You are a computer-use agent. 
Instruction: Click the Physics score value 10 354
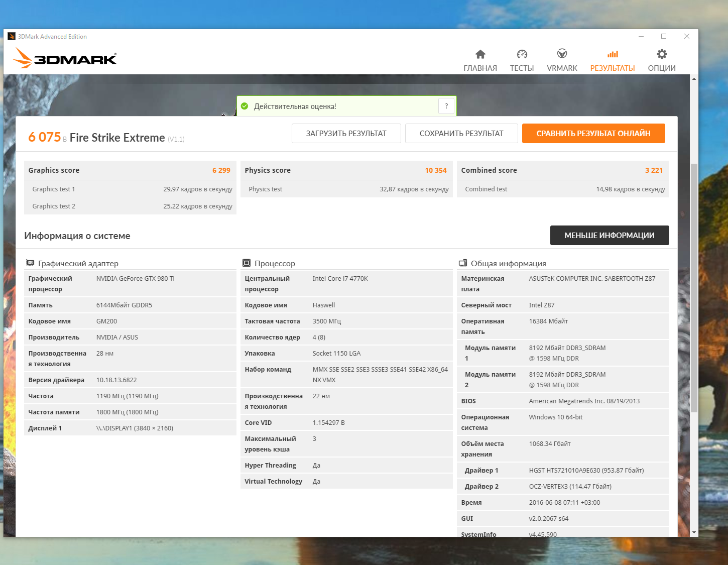pyautogui.click(x=436, y=170)
